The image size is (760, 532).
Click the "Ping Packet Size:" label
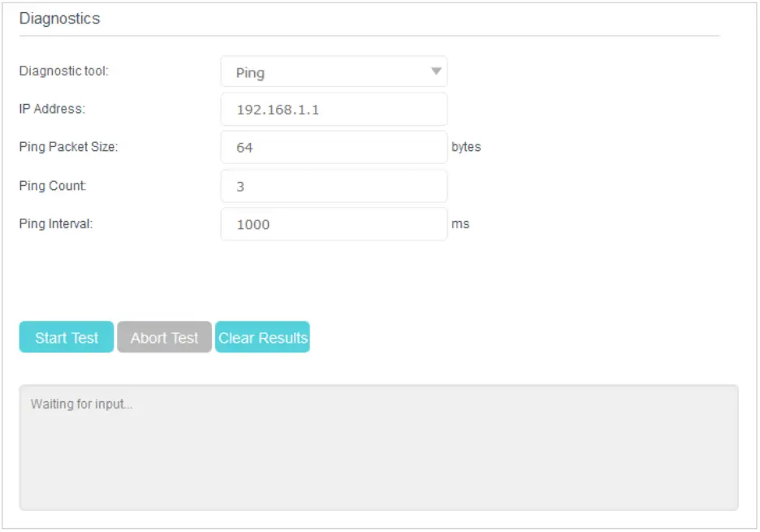click(69, 147)
